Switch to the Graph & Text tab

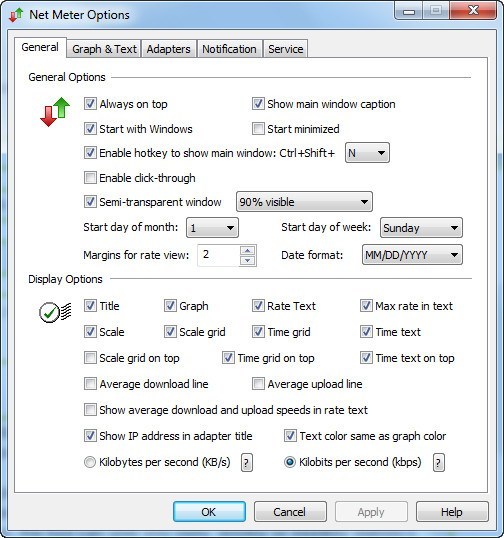(x=104, y=49)
